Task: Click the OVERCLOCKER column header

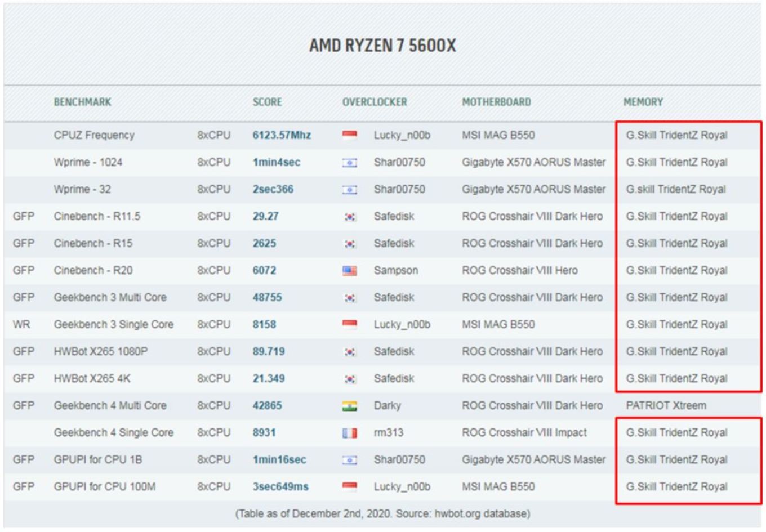Action: (x=375, y=102)
